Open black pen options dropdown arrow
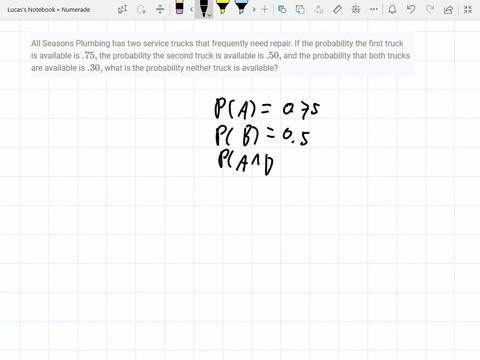 tap(209, 15)
